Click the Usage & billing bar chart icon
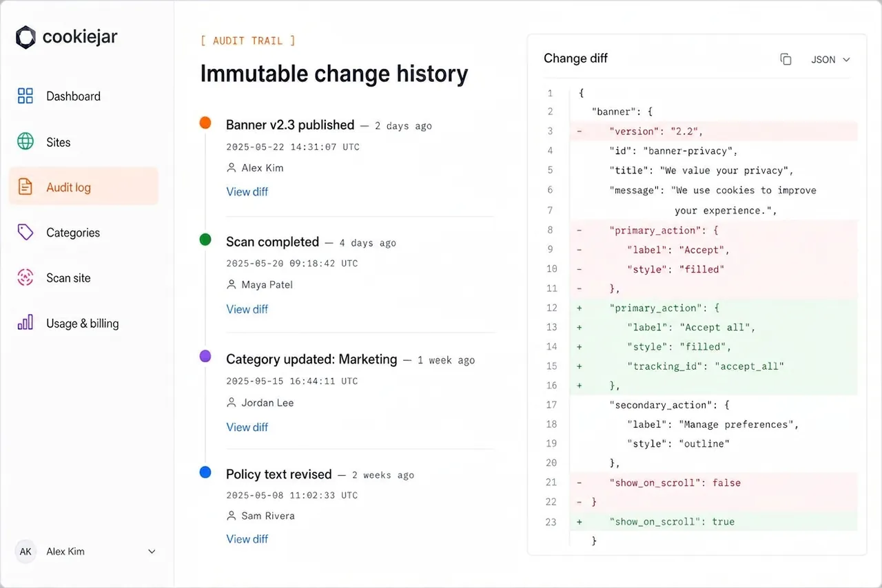Screen dimensions: 882x588 [25, 322]
